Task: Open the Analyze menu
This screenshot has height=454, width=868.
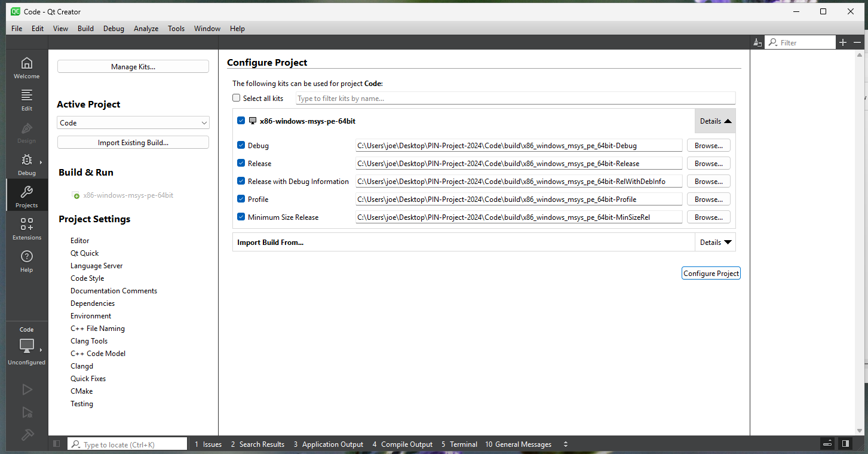Action: [x=146, y=28]
